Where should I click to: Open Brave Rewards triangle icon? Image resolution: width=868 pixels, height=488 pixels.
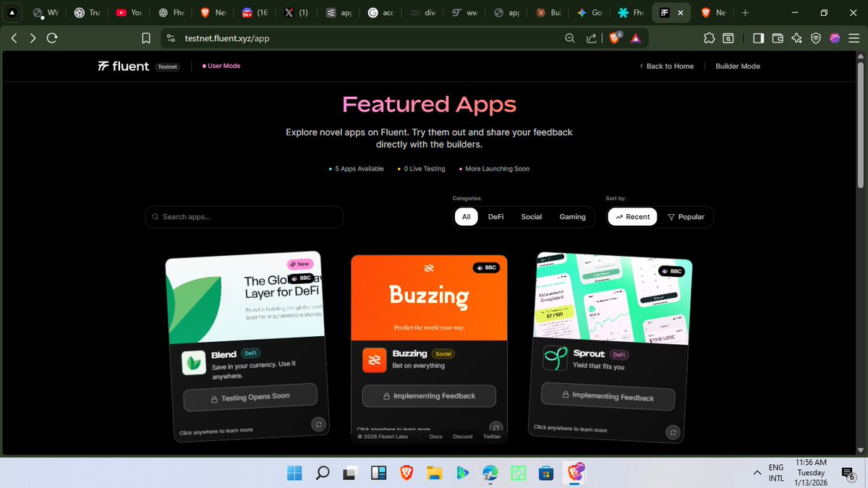click(635, 38)
